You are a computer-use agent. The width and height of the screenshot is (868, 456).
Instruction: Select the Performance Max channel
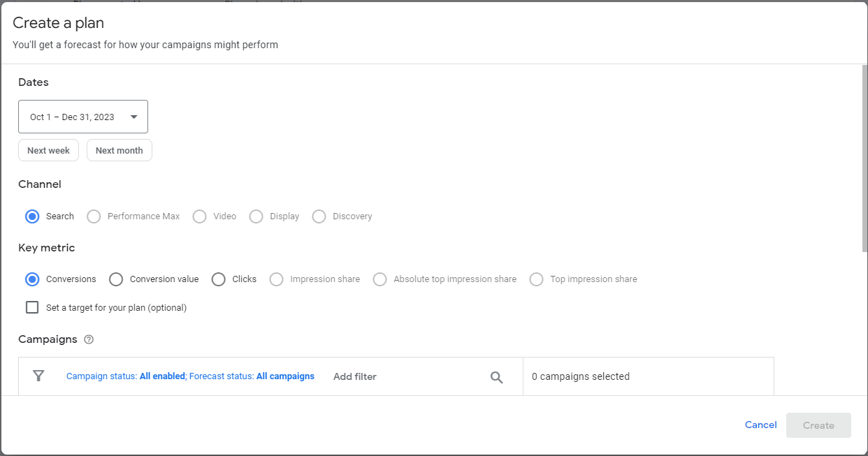pos(94,216)
